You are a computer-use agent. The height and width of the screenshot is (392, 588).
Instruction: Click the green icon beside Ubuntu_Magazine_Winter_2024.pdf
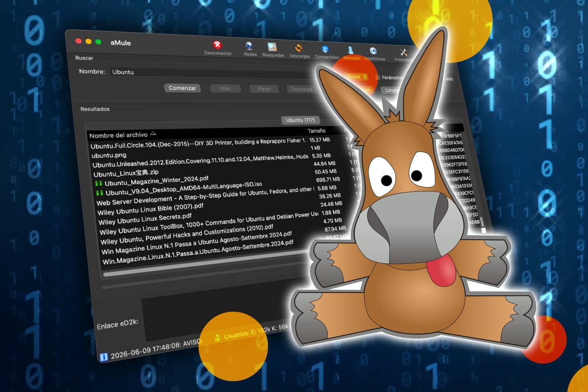98,183
